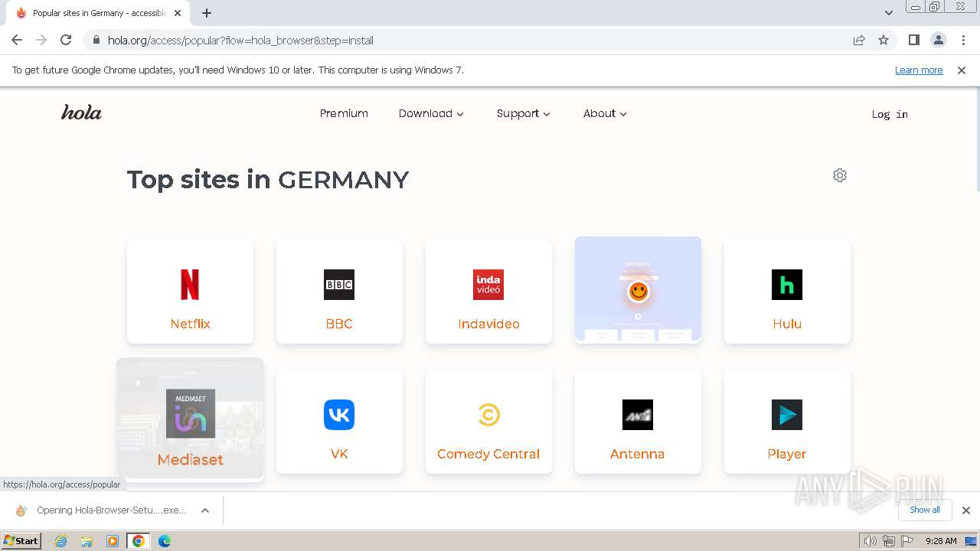Open Action Center flag icon
Screen dimensions: 980x551
tap(906, 541)
